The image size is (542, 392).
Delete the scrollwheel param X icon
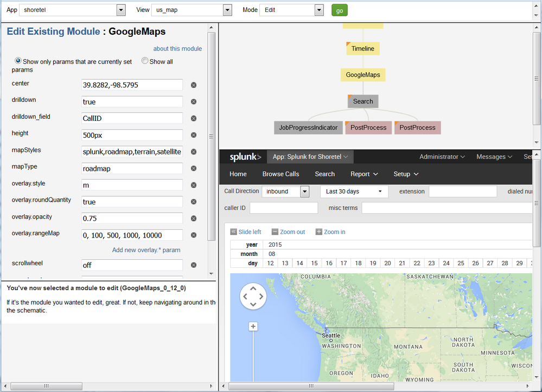pos(194,265)
